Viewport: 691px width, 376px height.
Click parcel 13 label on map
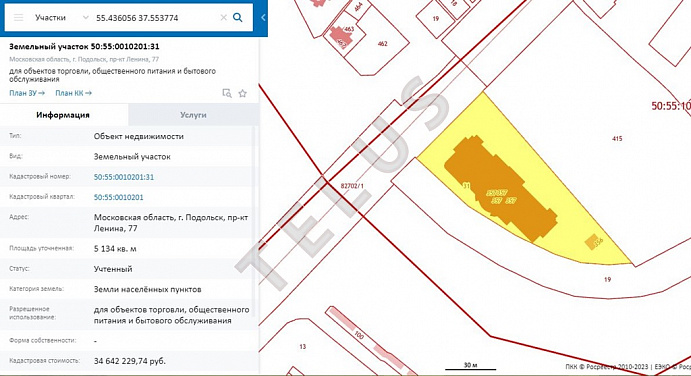pyautogui.click(x=302, y=346)
